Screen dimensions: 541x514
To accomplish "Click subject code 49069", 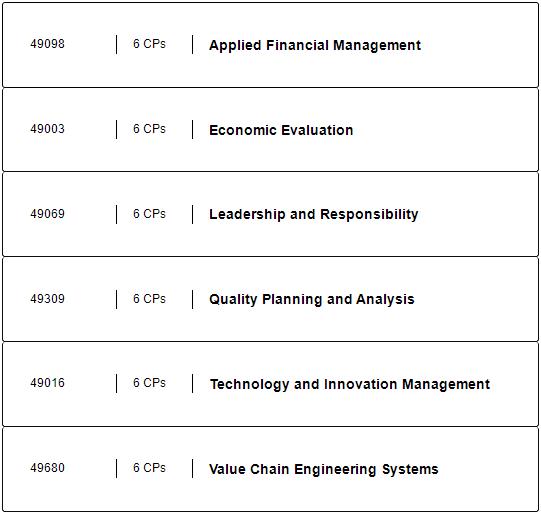I will coord(47,214).
